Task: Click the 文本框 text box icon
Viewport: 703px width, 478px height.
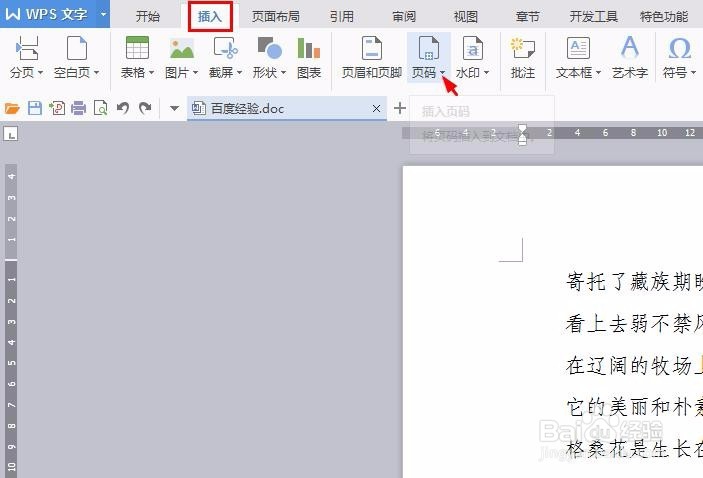Action: pyautogui.click(x=578, y=48)
